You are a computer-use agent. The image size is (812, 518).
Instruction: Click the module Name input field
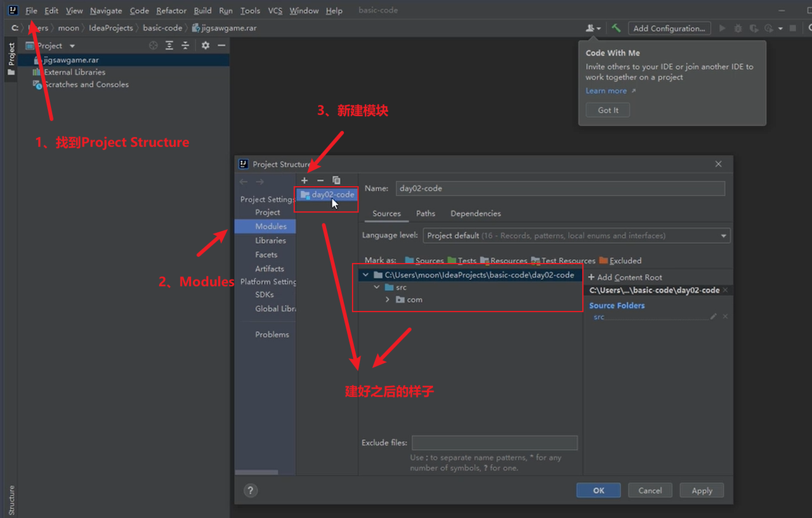560,189
